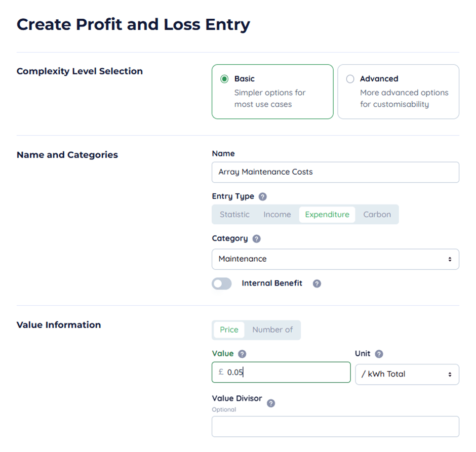Select the Basic complexity radio button
This screenshot has height=452, width=476.
[x=224, y=79]
